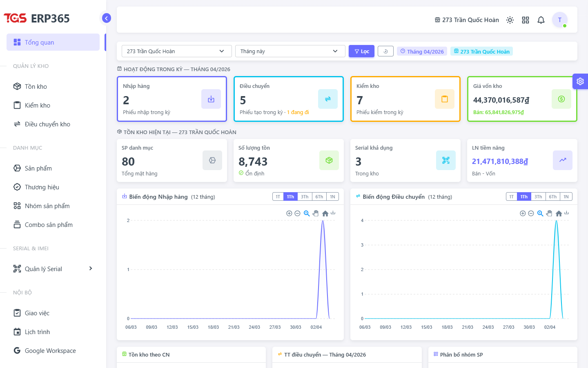Select 3Th range on Nhập hàng chart
The height and width of the screenshot is (368, 588).
305,197
